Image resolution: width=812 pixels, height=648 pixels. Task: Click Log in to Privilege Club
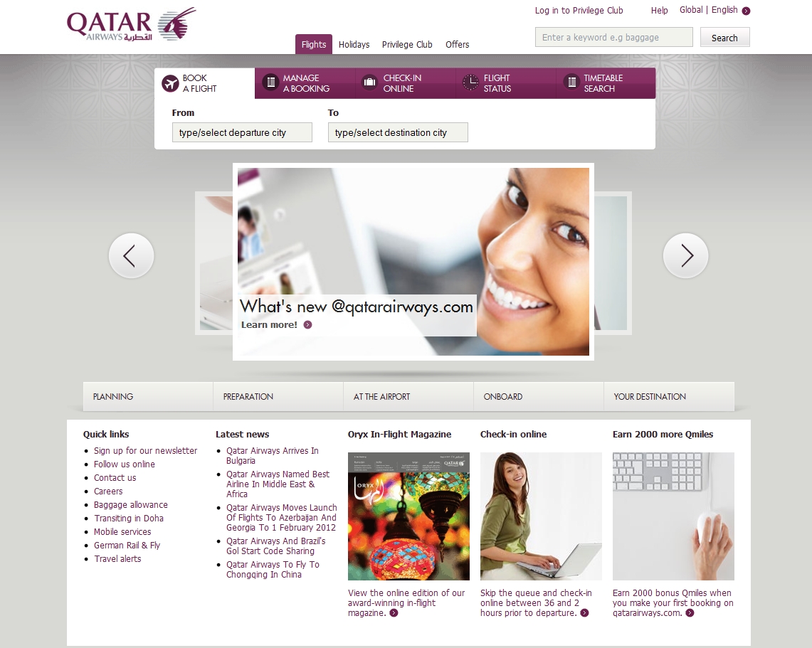tap(579, 11)
